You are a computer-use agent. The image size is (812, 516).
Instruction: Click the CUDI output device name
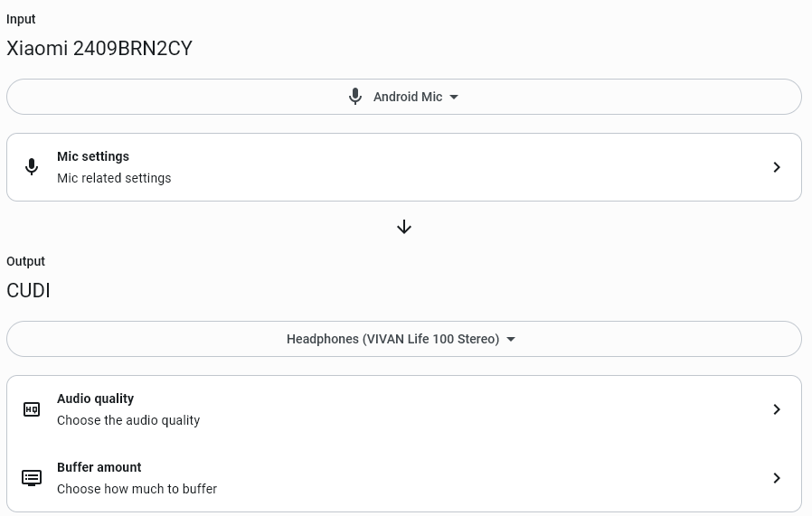[28, 291]
